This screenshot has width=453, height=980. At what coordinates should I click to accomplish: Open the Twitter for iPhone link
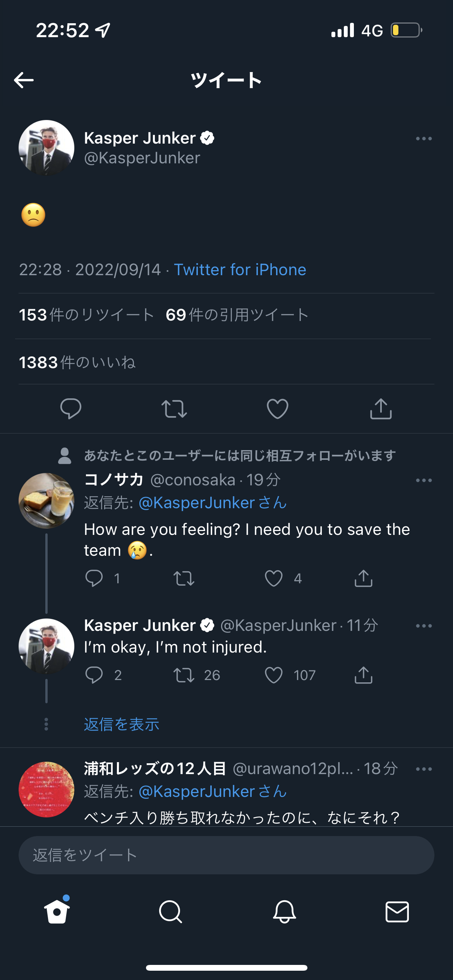pyautogui.click(x=240, y=270)
